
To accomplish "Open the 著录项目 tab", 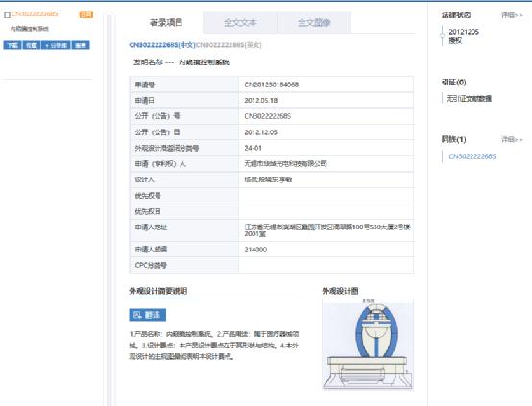I will click(x=166, y=22).
